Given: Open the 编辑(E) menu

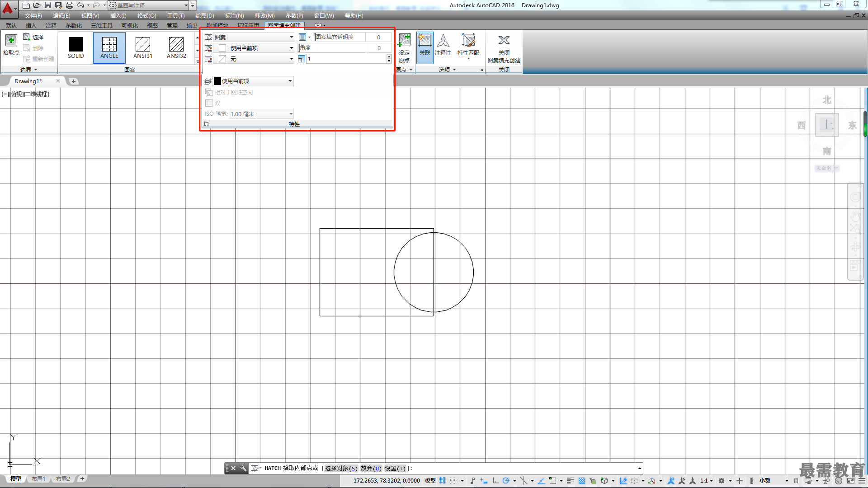Looking at the screenshot, I should click(x=61, y=16).
